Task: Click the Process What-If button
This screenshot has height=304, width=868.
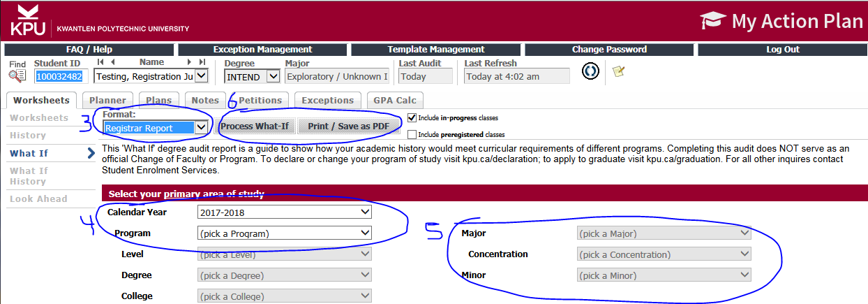Action: (x=256, y=126)
